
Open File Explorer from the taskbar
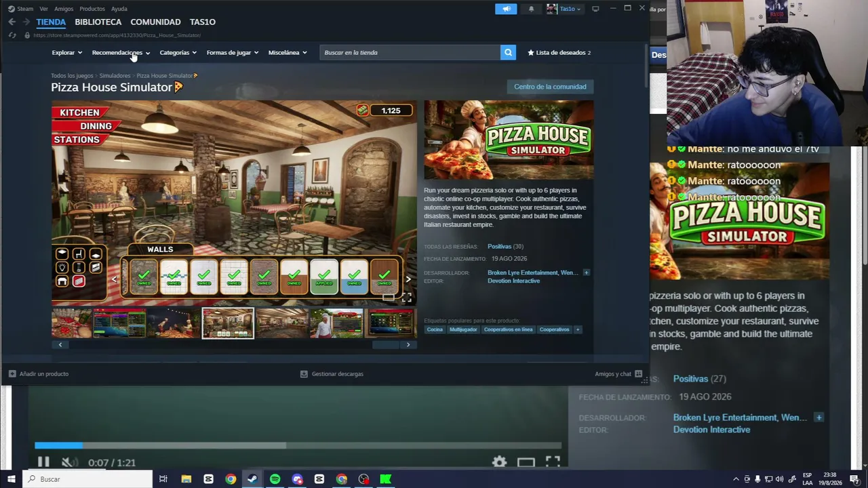pyautogui.click(x=186, y=479)
